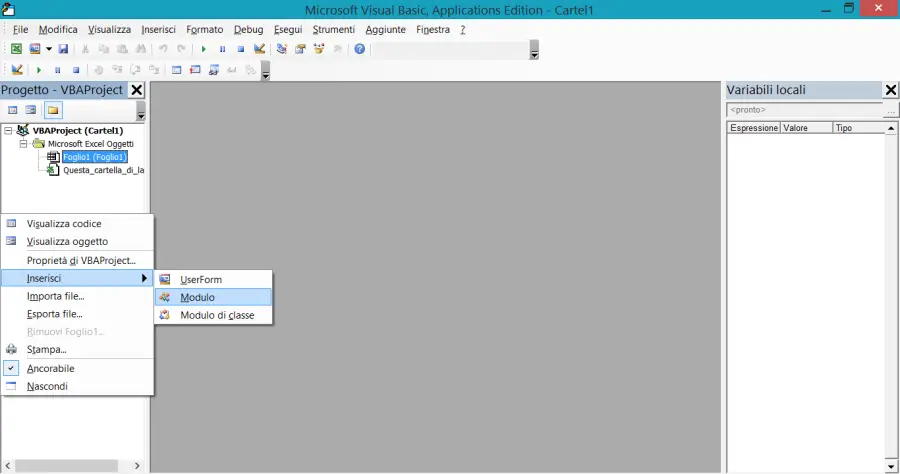Collapse the VBAProject (Cartel1) tree node
900x474 pixels.
(9, 130)
